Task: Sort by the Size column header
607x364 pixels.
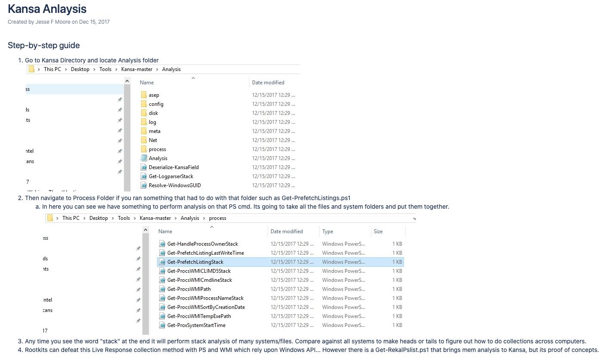Action: point(378,231)
